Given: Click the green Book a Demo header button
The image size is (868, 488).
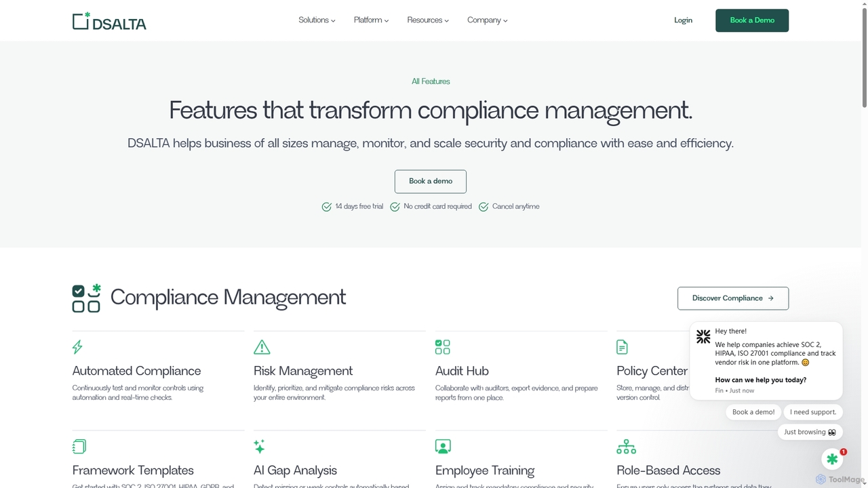Looking at the screenshot, I should pyautogui.click(x=752, y=20).
